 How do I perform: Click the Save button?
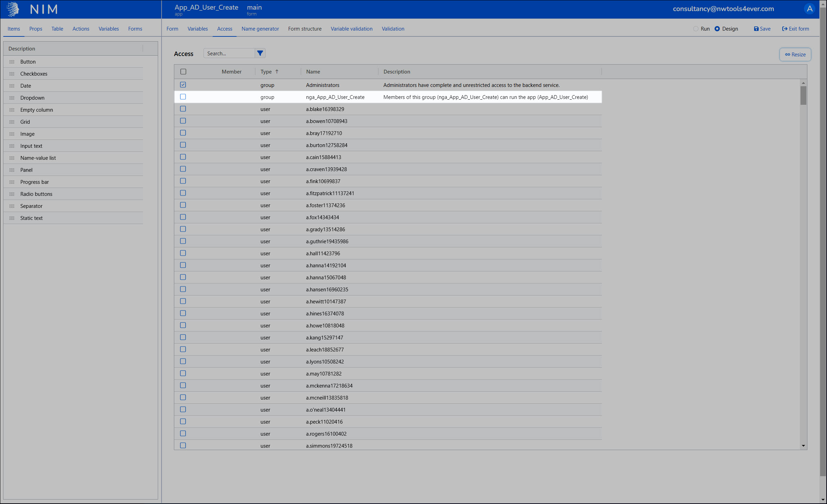tap(762, 29)
